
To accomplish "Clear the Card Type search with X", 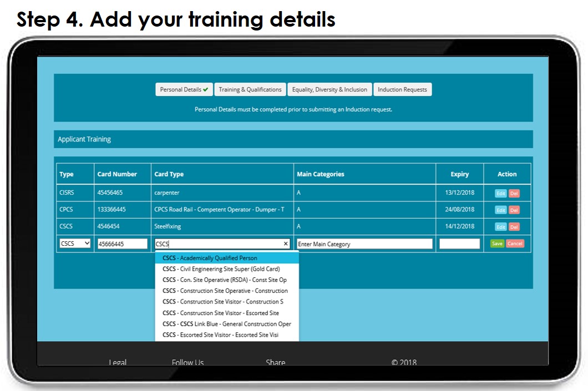I will pyautogui.click(x=286, y=243).
